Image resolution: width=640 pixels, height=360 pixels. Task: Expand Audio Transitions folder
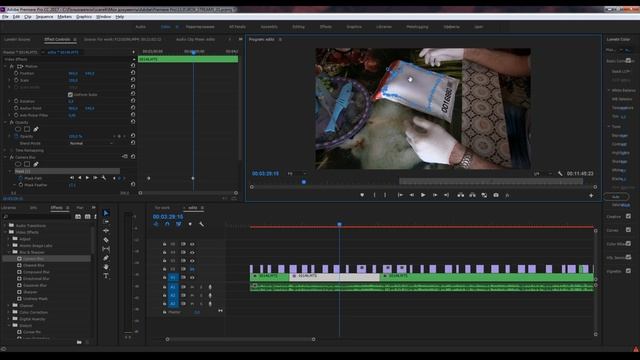pos(5,225)
